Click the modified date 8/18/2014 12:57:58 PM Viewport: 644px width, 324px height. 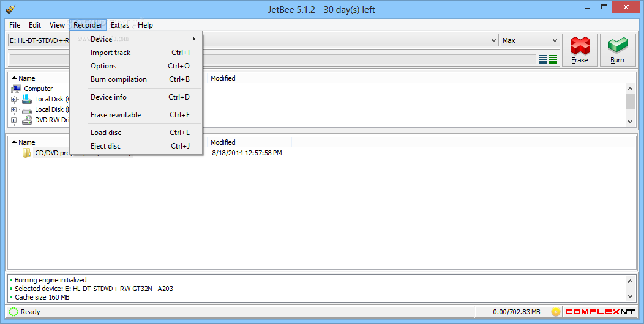(x=247, y=153)
